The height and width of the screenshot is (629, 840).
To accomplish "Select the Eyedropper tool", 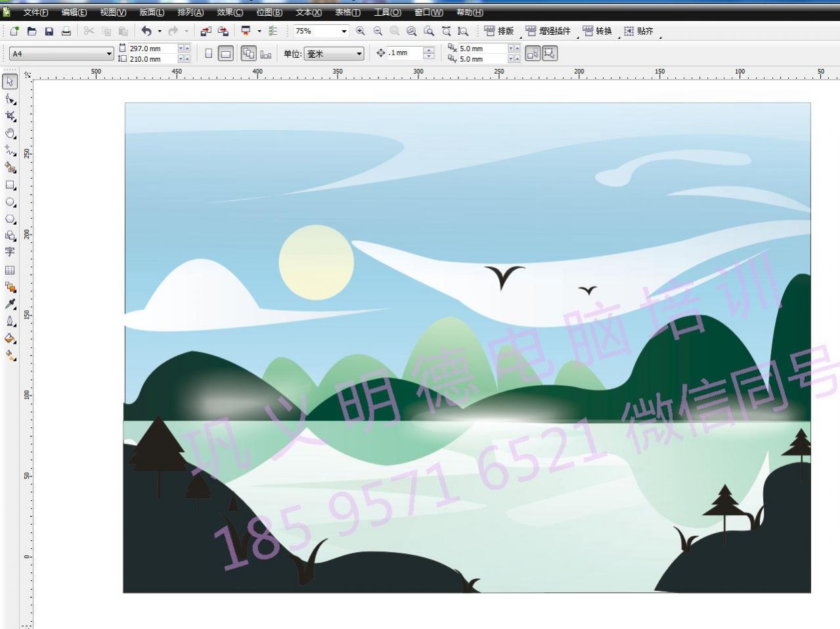I will 10,304.
